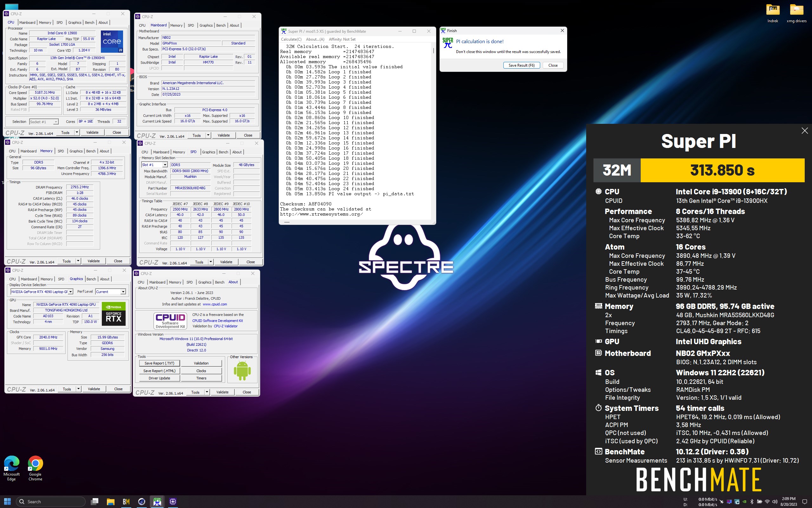Close the BenchMate Super PI result panel
The height and width of the screenshot is (508, 812).
pos(804,131)
